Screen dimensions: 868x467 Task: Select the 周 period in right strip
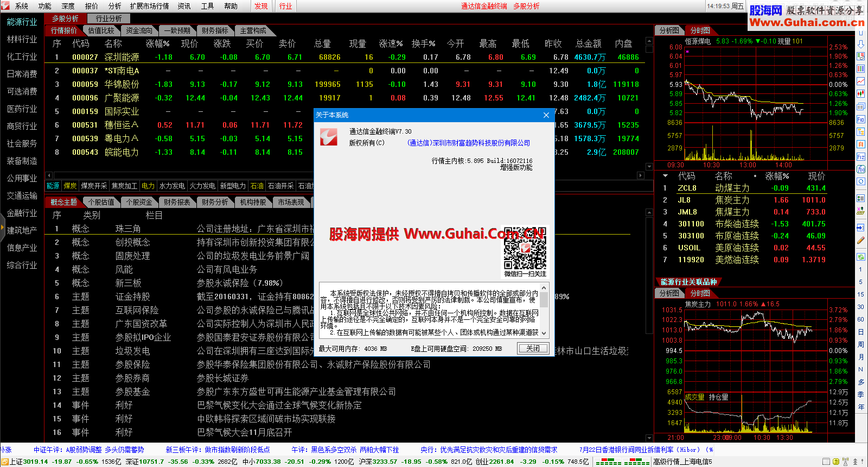860,344
